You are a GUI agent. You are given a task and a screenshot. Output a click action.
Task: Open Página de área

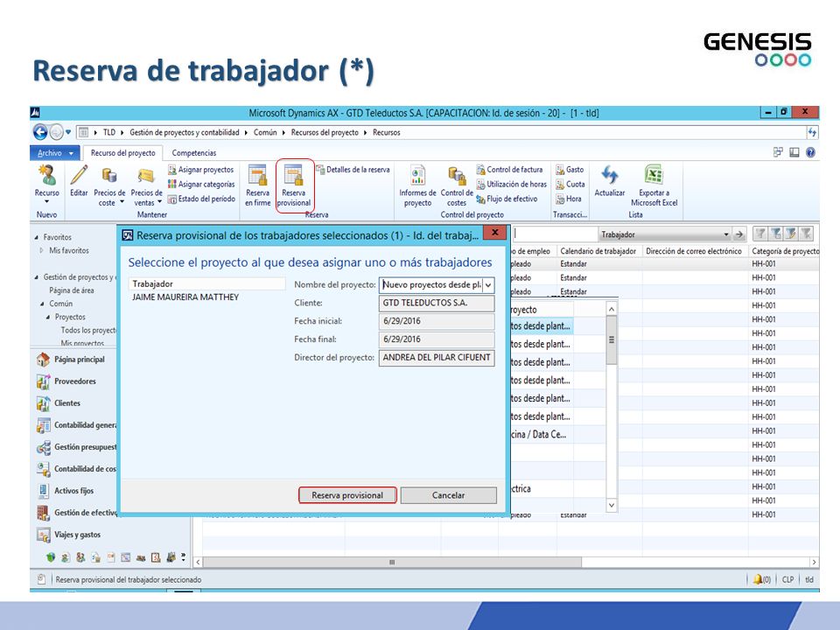pyautogui.click(x=71, y=290)
